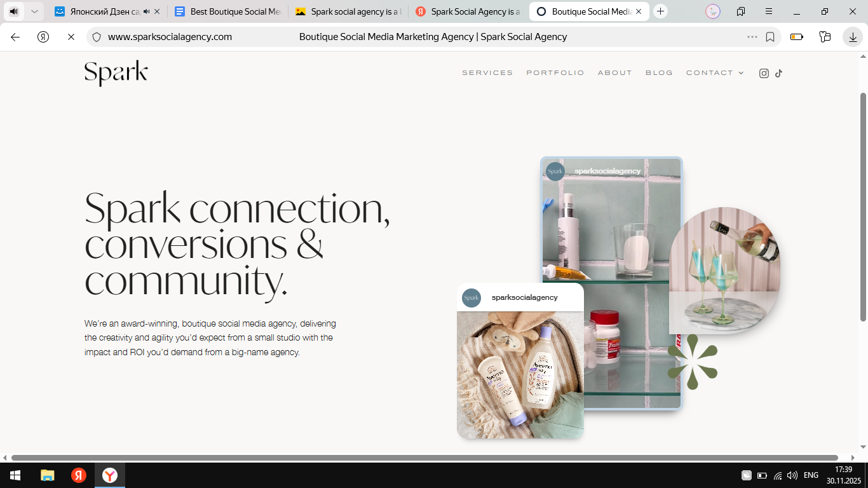Open the volume tray icon
The height and width of the screenshot is (488, 868).
(x=792, y=475)
